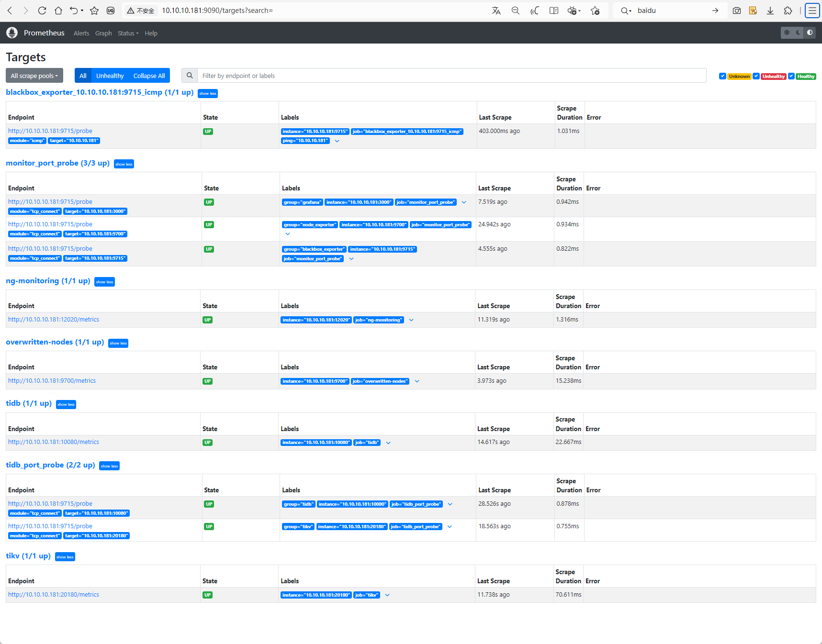Open the 10.10.10.181:12020/metrics endpoint link
The image size is (822, 644).
pos(54,320)
